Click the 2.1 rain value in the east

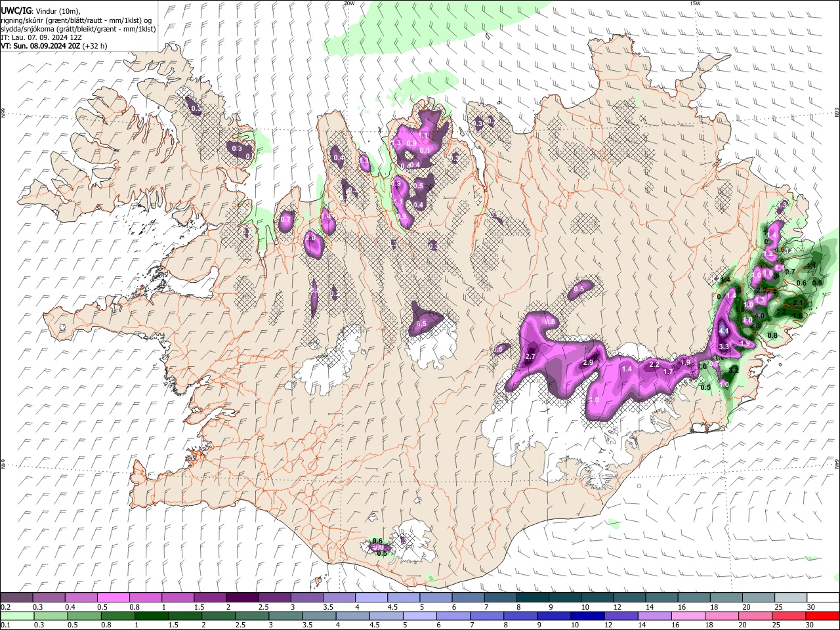coord(797,303)
